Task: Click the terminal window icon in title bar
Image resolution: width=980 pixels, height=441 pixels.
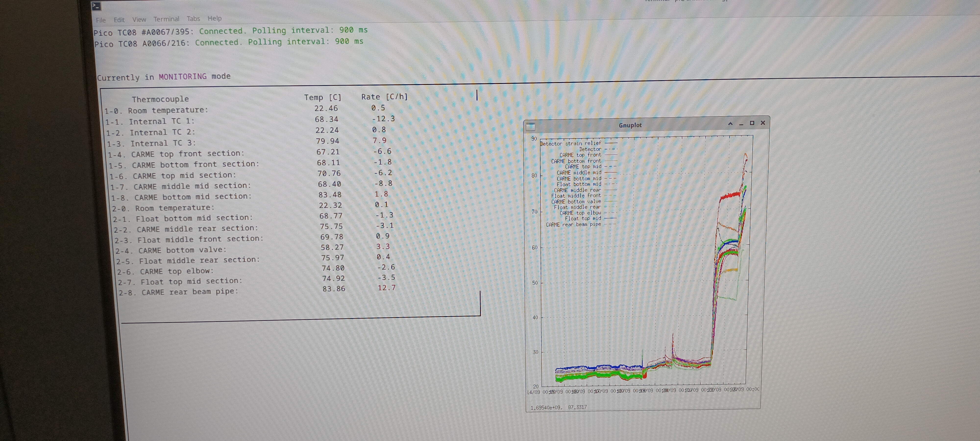Action: (96, 6)
